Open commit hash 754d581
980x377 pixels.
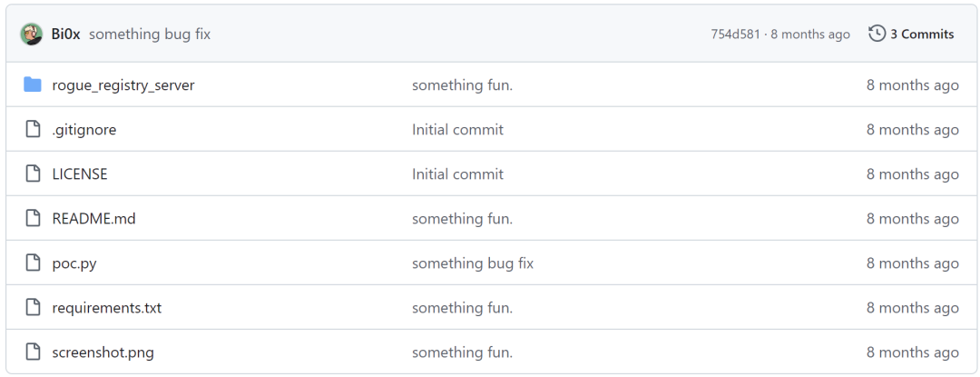coord(735,35)
